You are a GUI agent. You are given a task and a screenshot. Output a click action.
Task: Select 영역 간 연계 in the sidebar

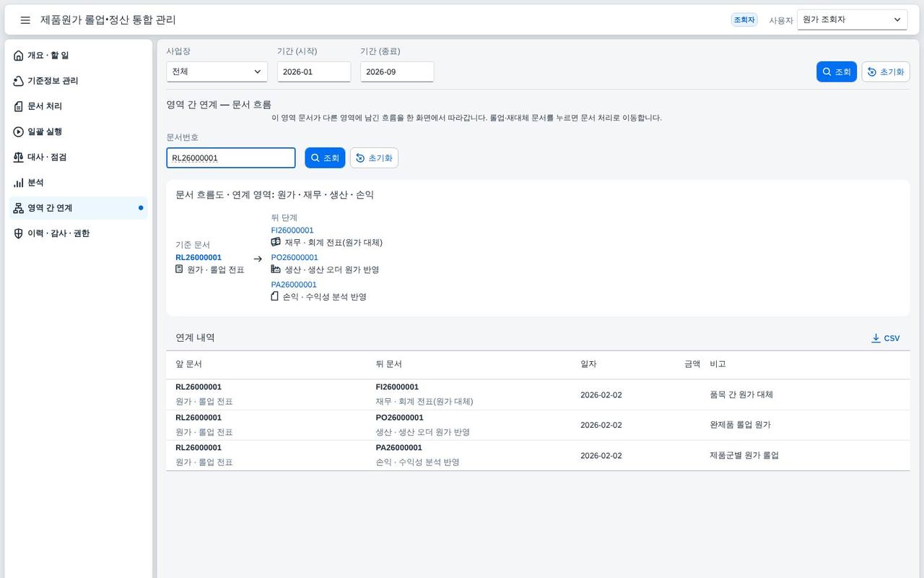pos(79,208)
